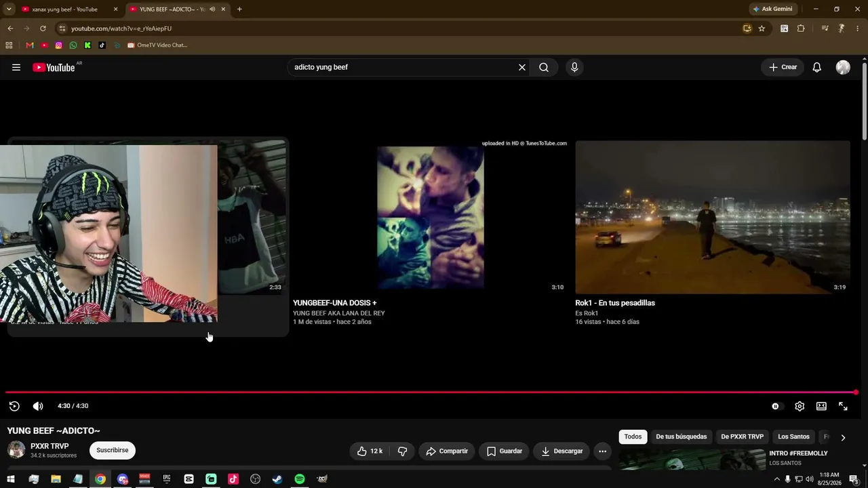Go back to the previous page
The height and width of the screenshot is (488, 868).
point(10,28)
